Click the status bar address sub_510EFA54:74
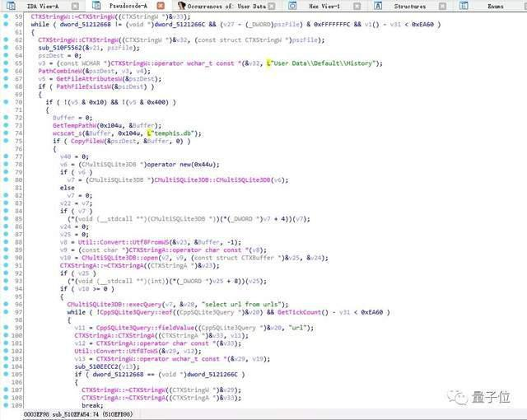The width and height of the screenshot is (527, 420). coord(77,414)
